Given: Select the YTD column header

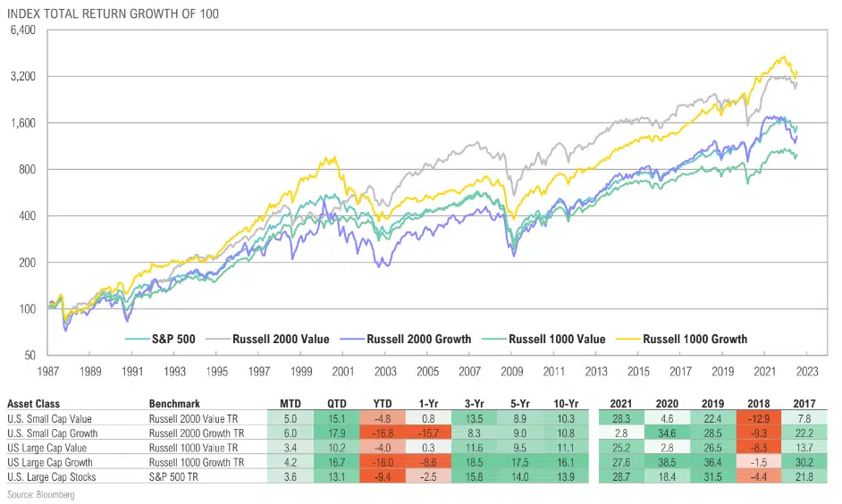Looking at the screenshot, I should 383,403.
